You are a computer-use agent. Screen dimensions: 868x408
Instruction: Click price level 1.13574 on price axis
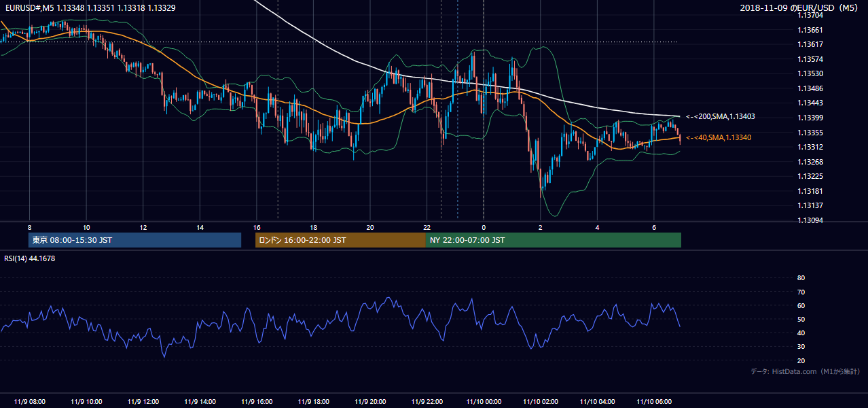[810, 60]
